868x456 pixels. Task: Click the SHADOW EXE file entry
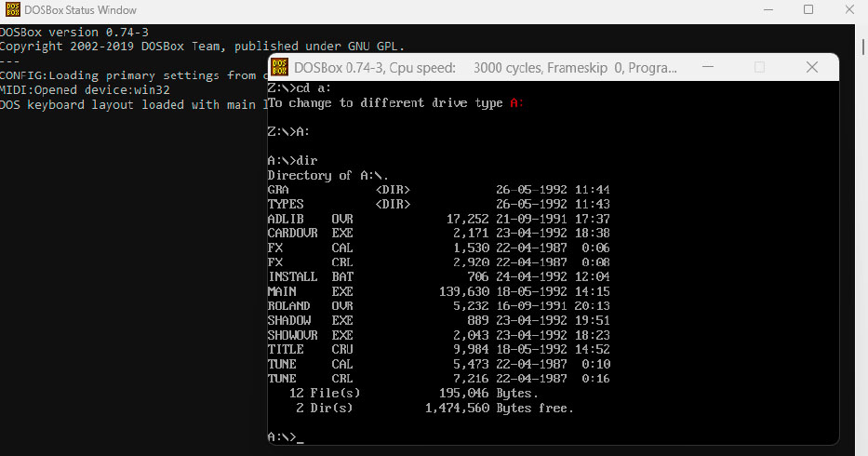(438, 320)
